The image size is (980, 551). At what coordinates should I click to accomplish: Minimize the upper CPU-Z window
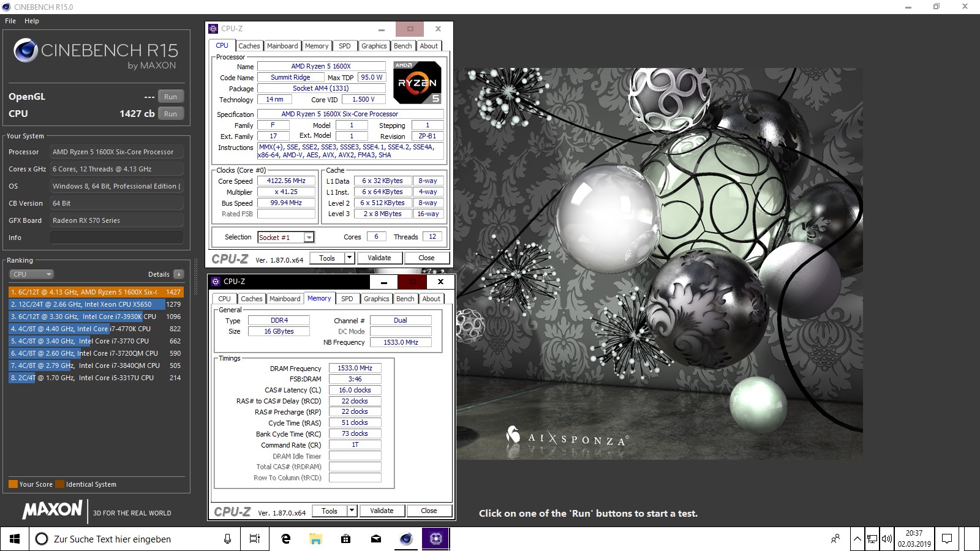(x=382, y=29)
